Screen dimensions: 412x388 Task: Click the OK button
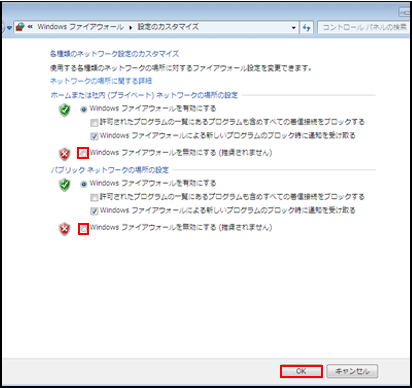pos(301,371)
